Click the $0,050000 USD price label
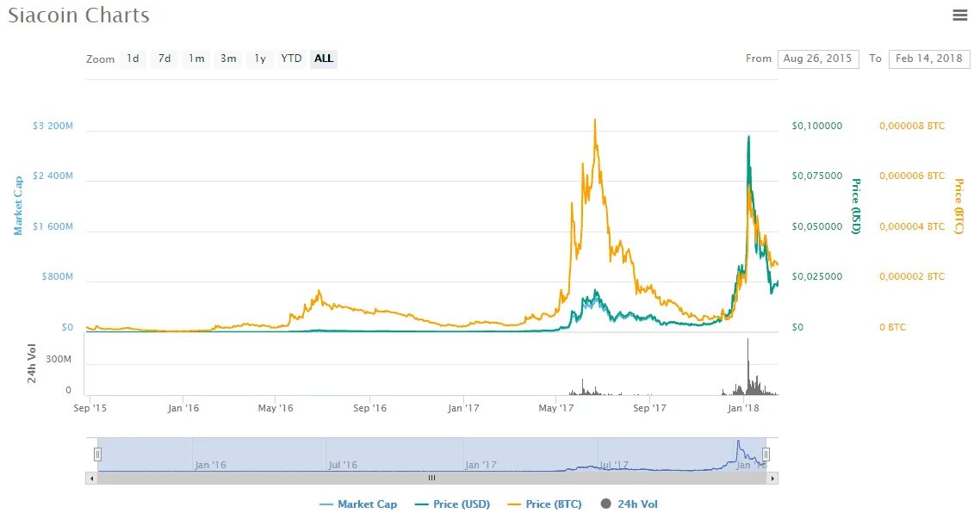Screen dimensions: 980x513 (x=817, y=227)
